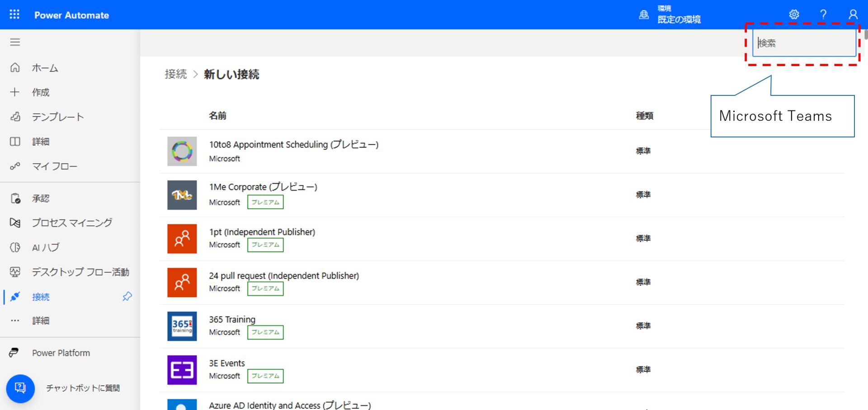Click the environment globe icon
The image size is (868, 410).
644,15
